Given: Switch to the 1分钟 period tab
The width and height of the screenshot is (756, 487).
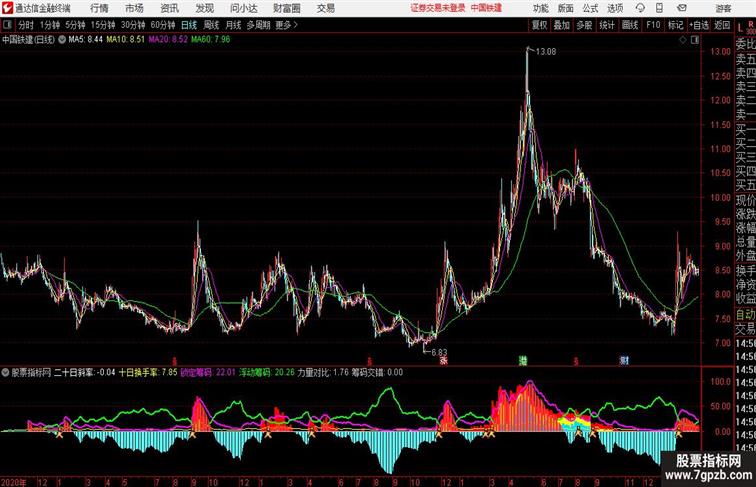Looking at the screenshot, I should click(x=50, y=25).
